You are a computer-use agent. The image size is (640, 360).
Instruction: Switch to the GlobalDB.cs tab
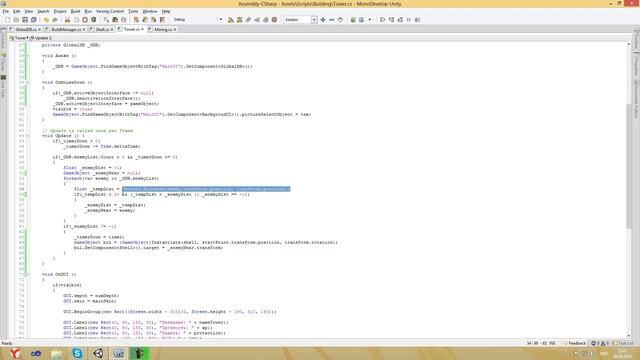(x=26, y=29)
